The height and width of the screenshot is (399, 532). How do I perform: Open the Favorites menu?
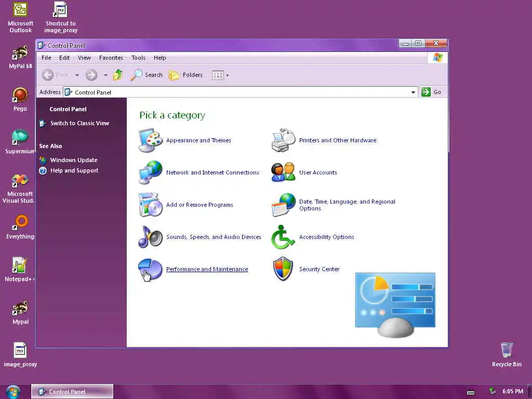[111, 58]
